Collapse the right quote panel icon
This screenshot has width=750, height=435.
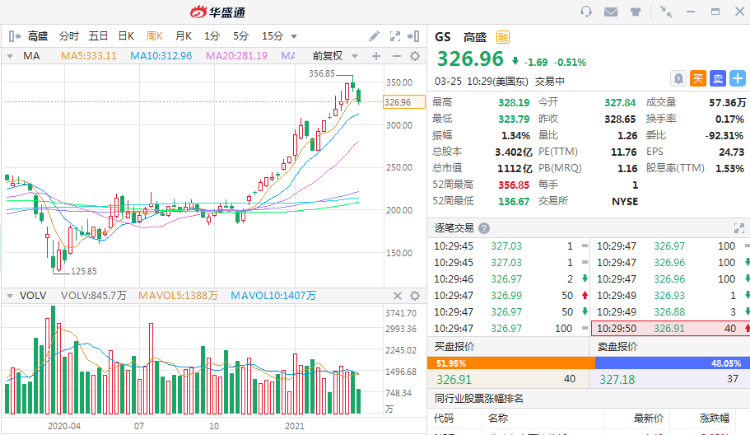(413, 36)
